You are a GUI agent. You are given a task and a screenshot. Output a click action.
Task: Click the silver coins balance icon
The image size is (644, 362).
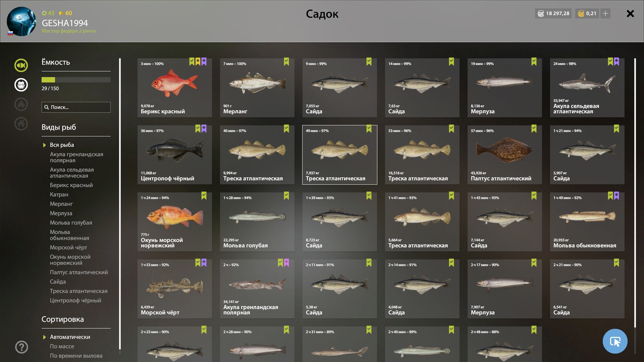[x=541, y=13]
